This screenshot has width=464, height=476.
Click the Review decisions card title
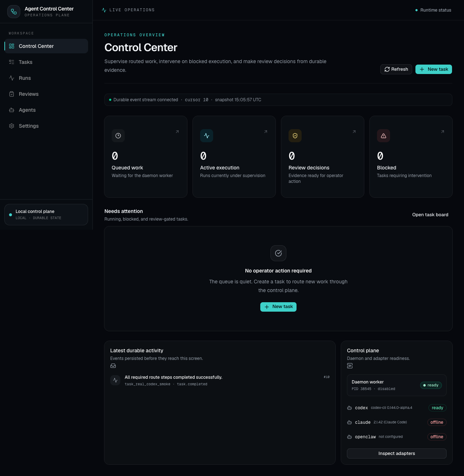point(309,168)
